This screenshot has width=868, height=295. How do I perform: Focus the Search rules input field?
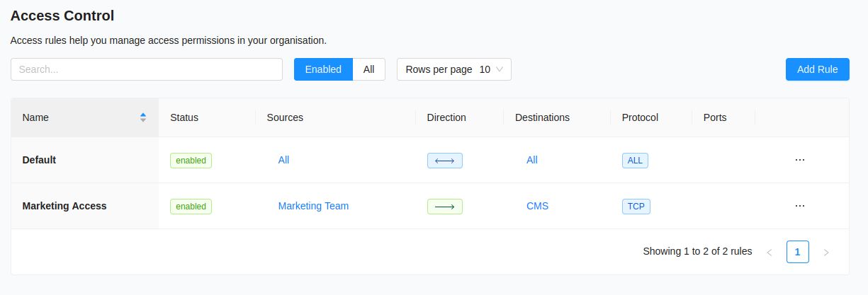coord(146,69)
